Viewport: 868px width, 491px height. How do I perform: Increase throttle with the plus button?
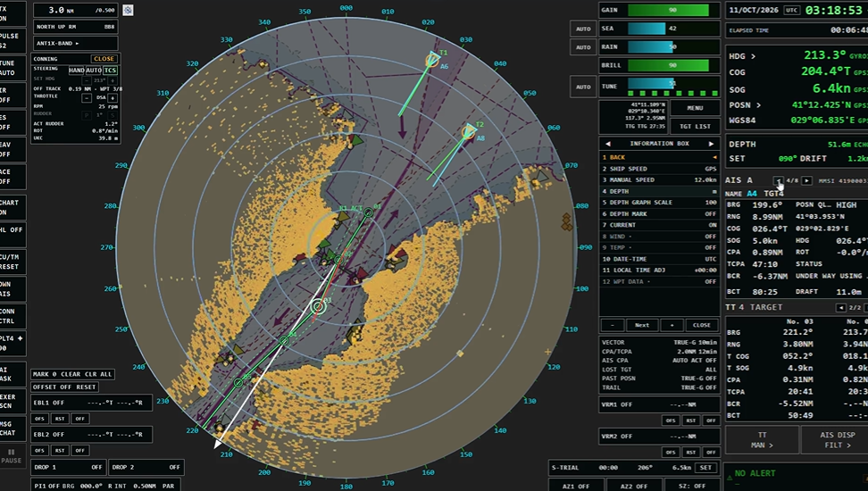pos(113,98)
